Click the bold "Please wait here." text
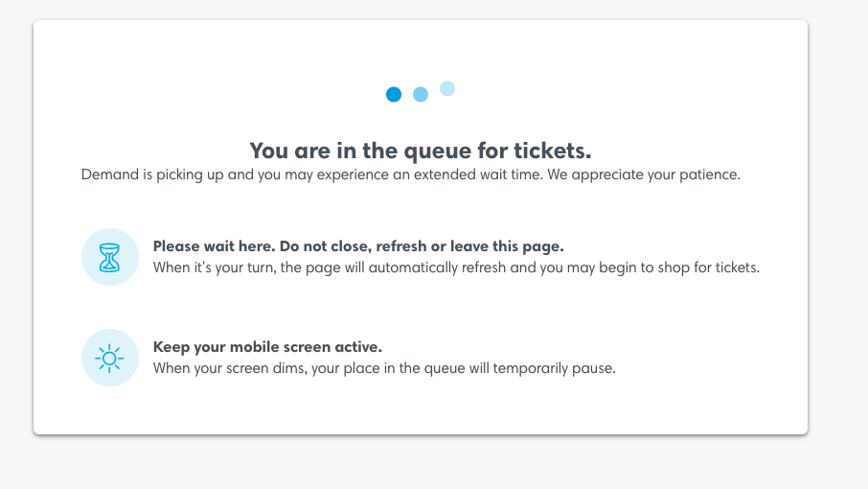 tap(212, 246)
